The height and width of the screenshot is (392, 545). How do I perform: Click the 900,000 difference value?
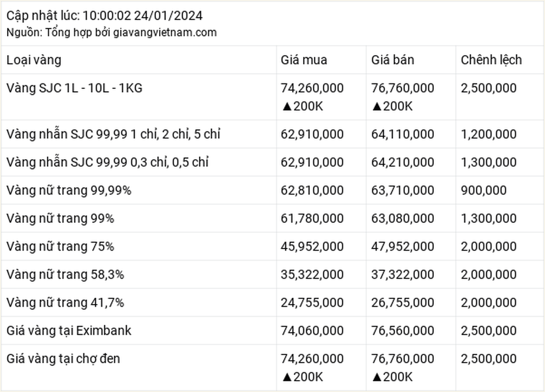click(483, 190)
